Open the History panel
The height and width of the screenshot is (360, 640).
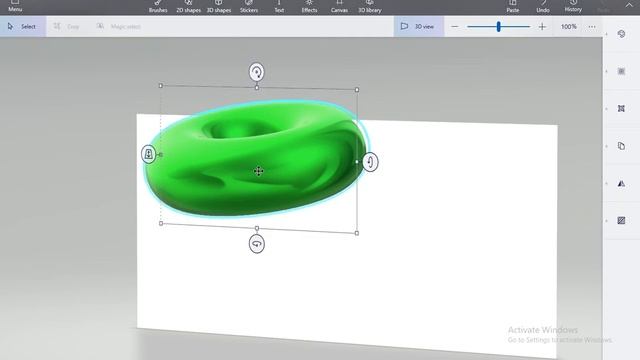coord(573,7)
